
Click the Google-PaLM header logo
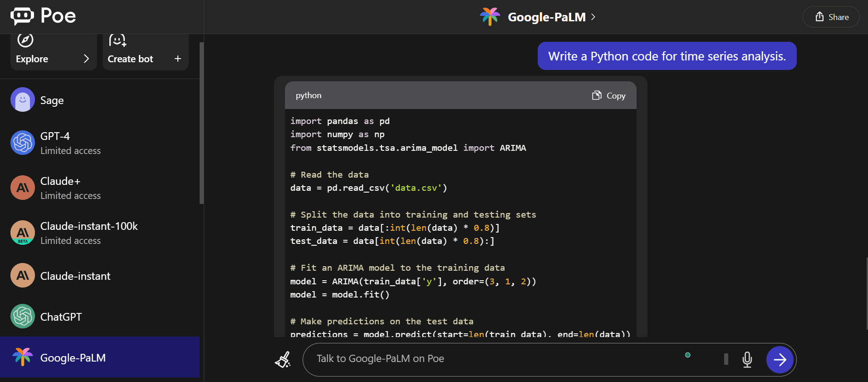pos(490,17)
